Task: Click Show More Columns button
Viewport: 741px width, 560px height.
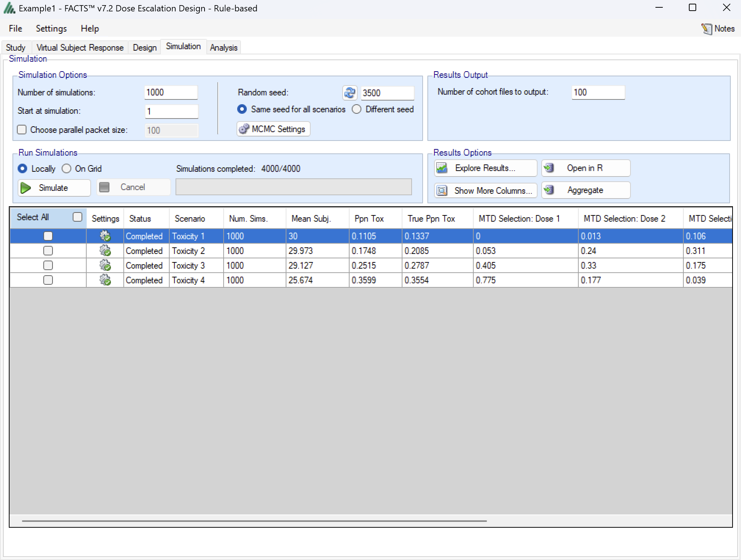Action: 485,190
